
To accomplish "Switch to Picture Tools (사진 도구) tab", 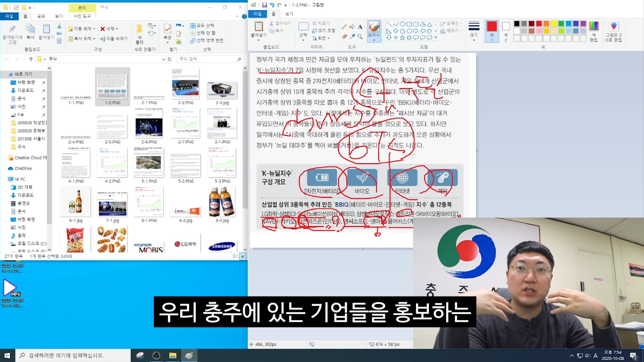I will click(82, 16).
